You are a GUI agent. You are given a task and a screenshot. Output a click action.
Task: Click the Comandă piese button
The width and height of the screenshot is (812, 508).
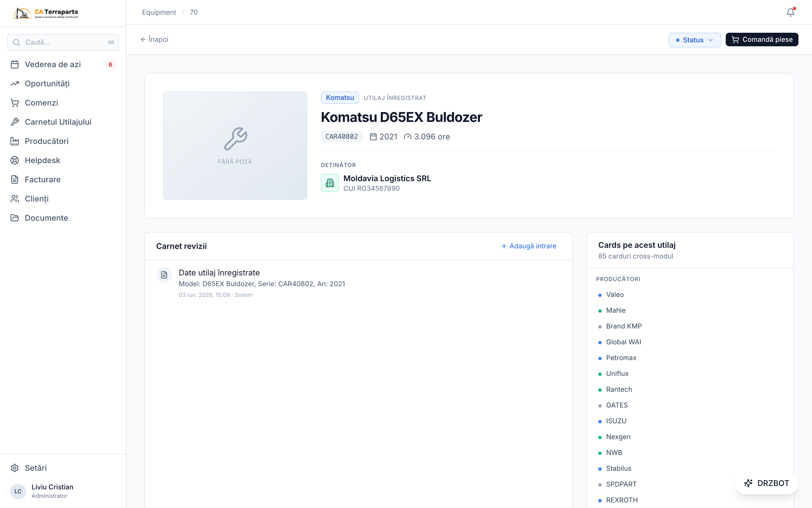762,40
